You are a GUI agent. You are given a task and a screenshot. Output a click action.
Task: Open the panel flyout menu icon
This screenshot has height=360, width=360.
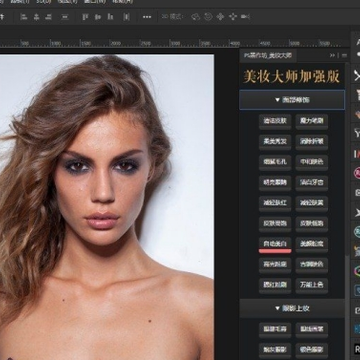[344, 55]
